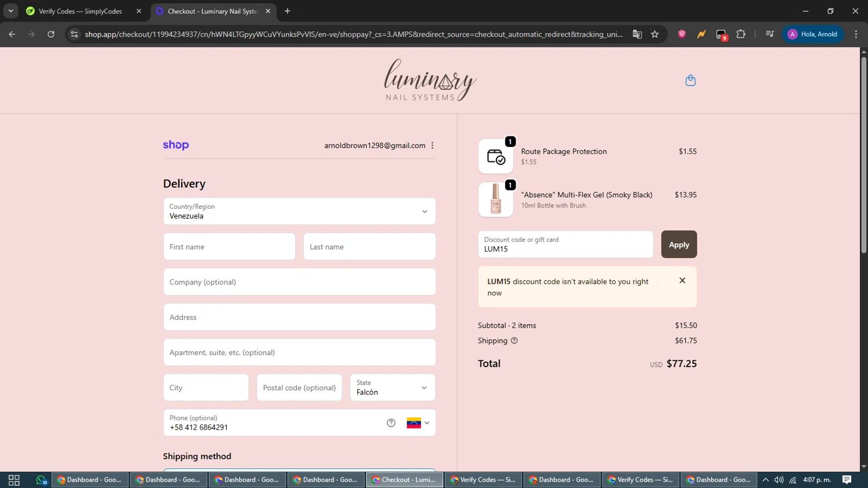Open WhatsApp from the taskbar

(x=41, y=480)
